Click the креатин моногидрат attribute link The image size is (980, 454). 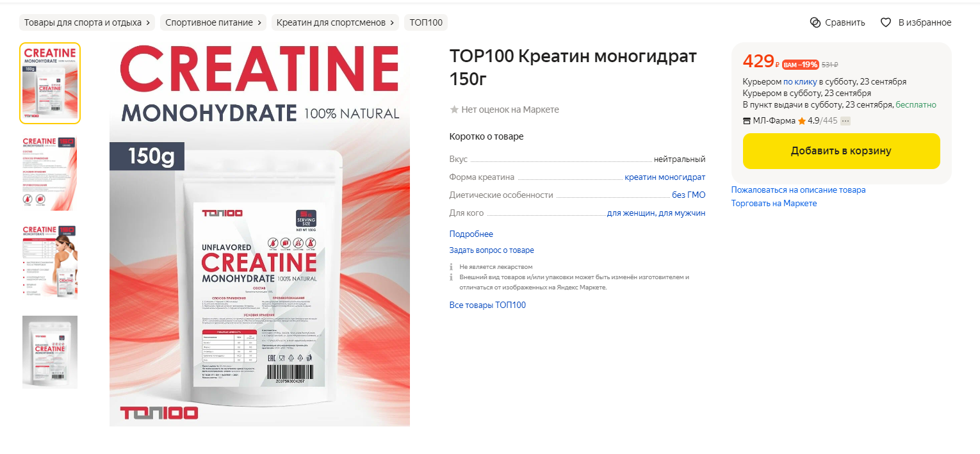coord(665,177)
